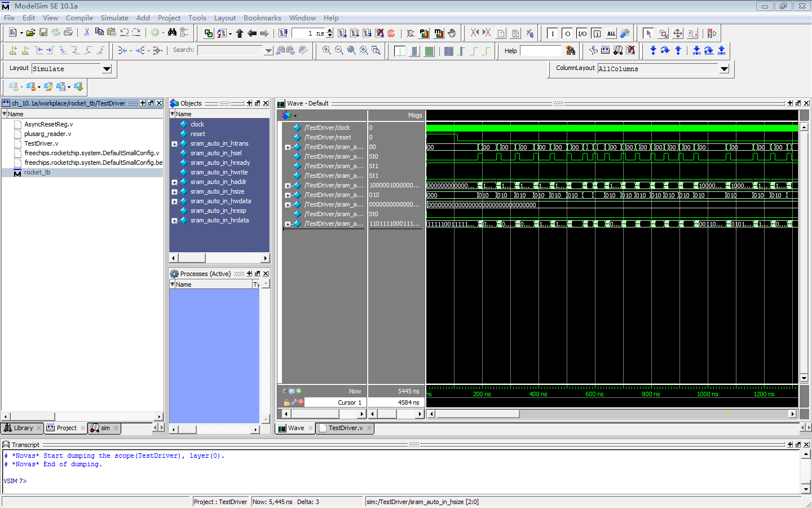Click the Insert Cursor icon

[x=13, y=50]
